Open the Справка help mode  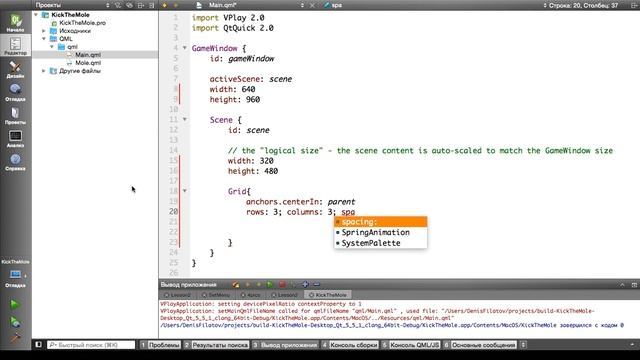pos(16,161)
